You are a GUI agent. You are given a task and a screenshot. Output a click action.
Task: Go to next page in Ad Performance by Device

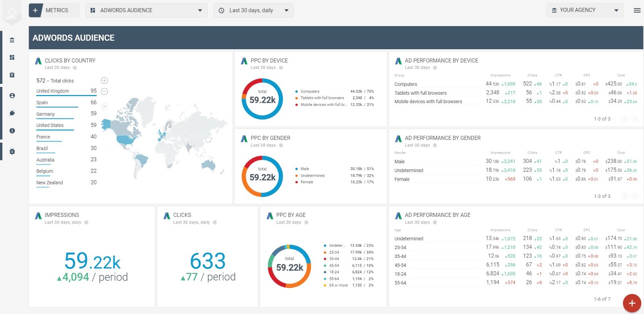click(x=635, y=119)
